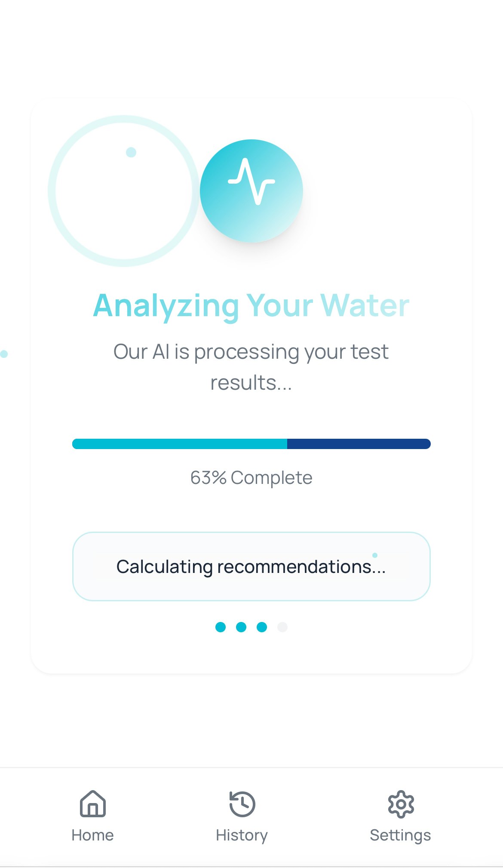Viewport: 503px width, 868px height.
Task: Tap the Settings gear icon
Action: (x=400, y=803)
